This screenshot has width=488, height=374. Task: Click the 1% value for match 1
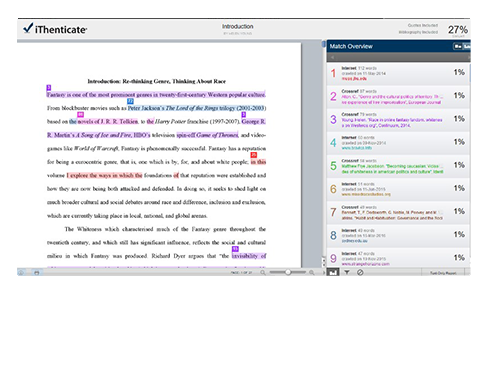click(x=459, y=72)
